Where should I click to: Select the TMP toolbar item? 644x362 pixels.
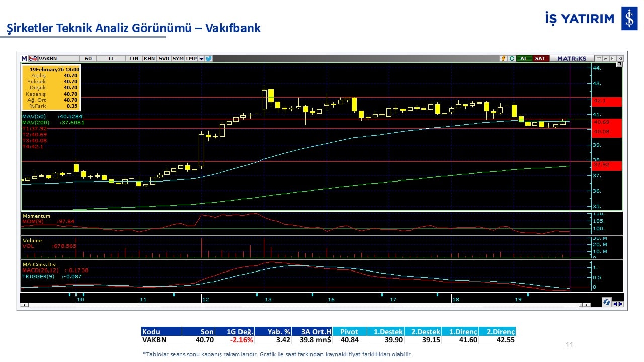click(191, 58)
